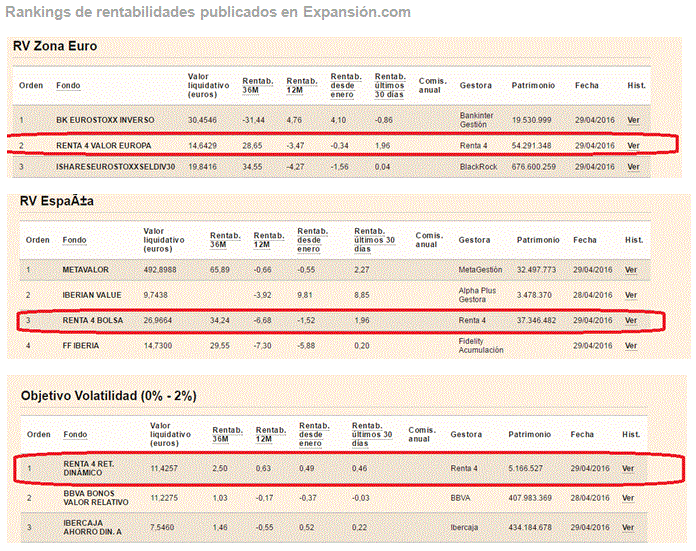The height and width of the screenshot is (551, 696).
Task: Select patrimonio value 676.600.259
Action: [x=534, y=167]
